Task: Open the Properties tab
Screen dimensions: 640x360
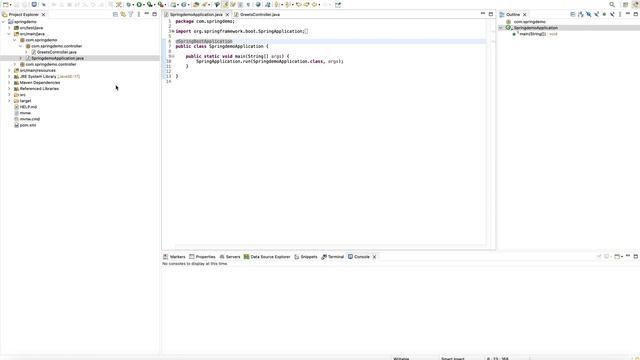Action: click(x=202, y=257)
